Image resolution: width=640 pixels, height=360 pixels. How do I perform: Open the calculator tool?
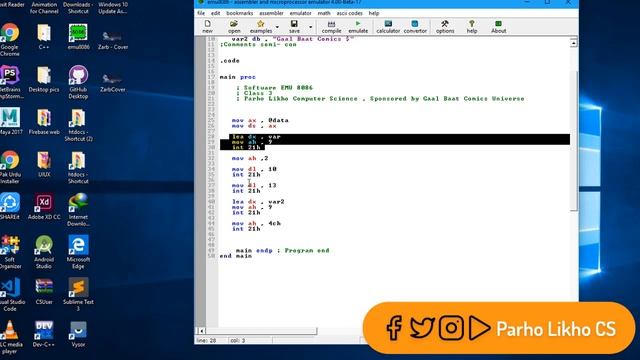(388, 27)
